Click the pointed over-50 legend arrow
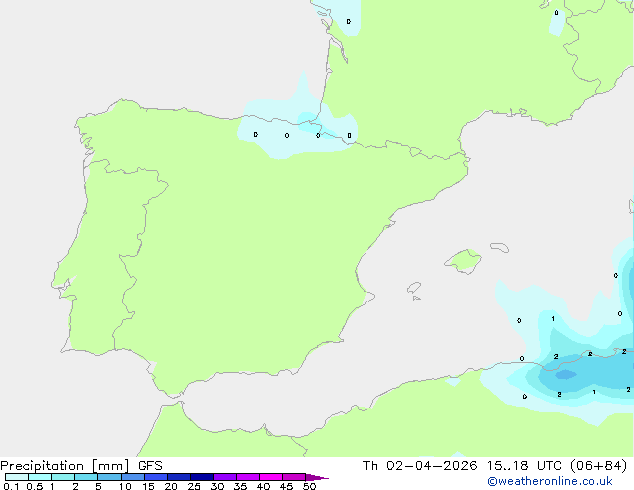The width and height of the screenshot is (634, 490). 317,477
